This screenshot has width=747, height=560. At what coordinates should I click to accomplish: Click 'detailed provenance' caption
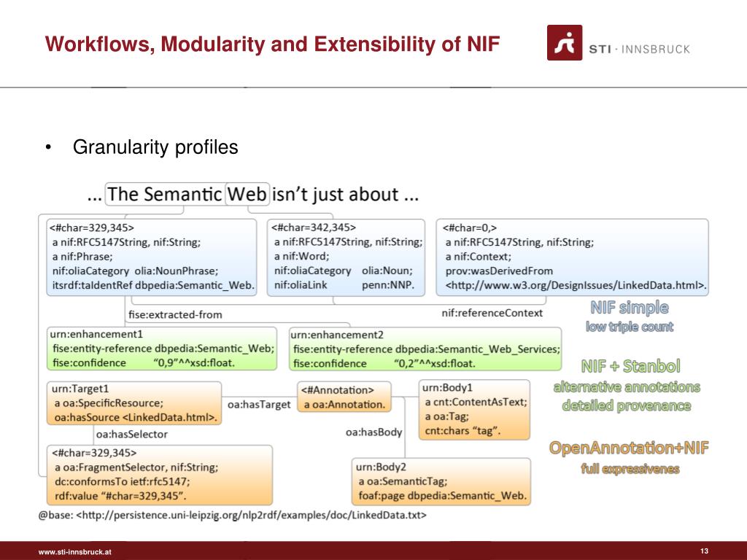[627, 405]
